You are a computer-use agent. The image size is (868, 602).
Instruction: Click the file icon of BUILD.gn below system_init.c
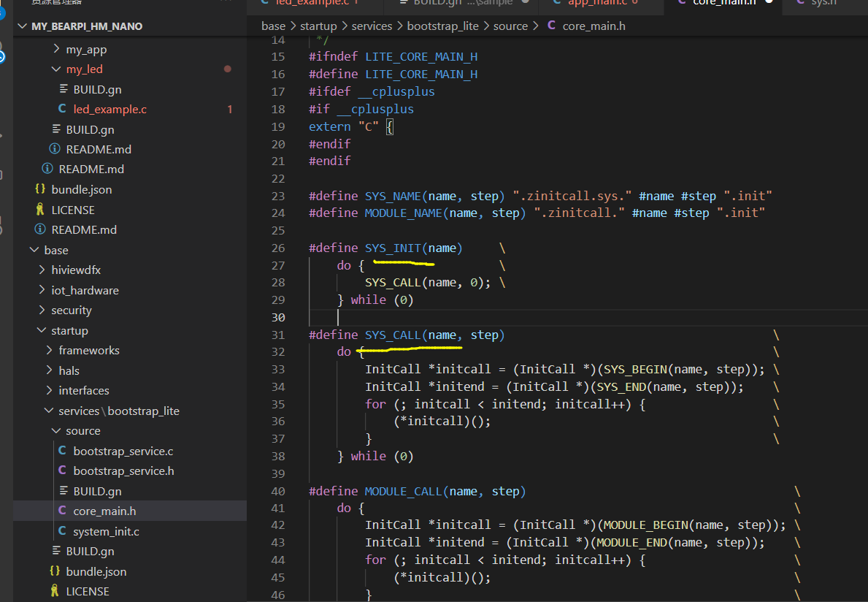(56, 551)
